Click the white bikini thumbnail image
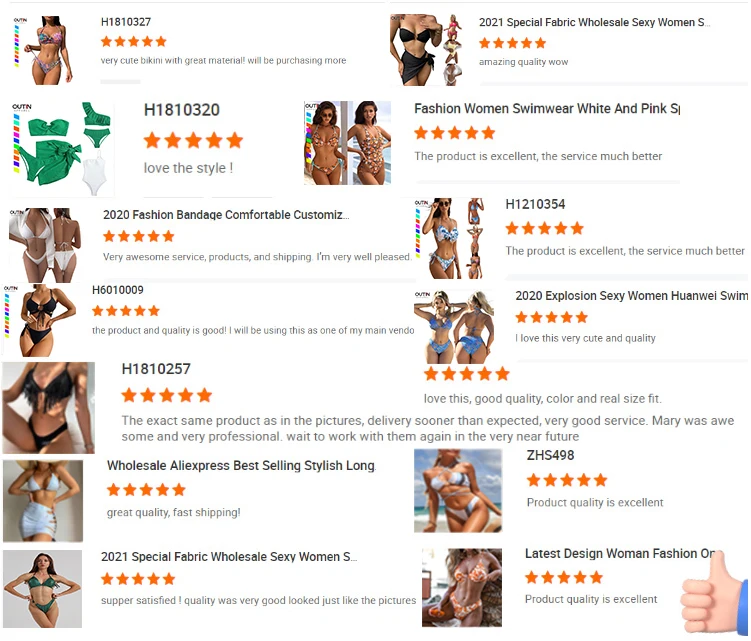 pos(45,245)
